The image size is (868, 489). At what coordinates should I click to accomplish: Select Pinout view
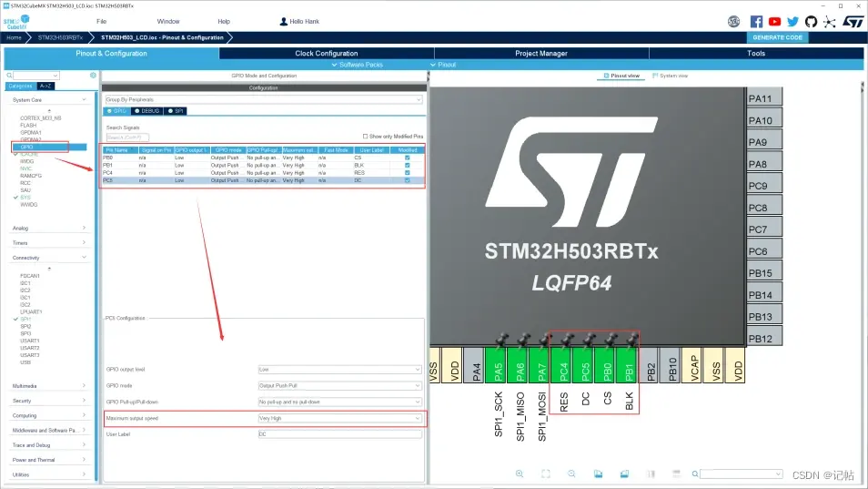point(621,76)
